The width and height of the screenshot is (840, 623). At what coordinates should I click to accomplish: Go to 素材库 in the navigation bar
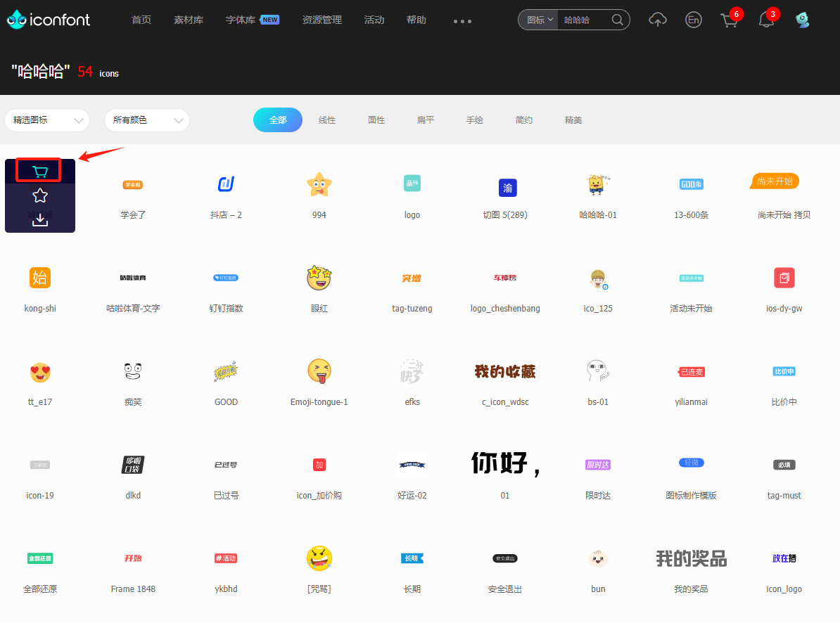(189, 20)
